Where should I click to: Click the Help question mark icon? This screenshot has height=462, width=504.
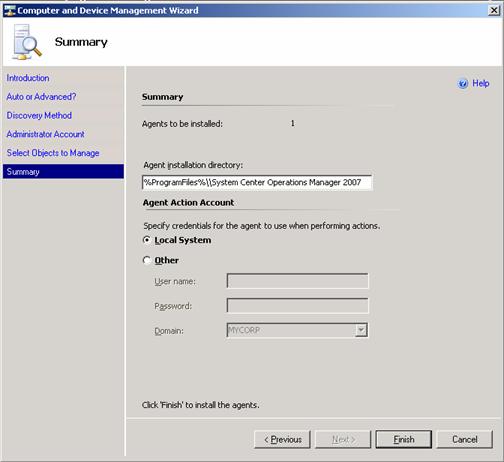click(463, 83)
